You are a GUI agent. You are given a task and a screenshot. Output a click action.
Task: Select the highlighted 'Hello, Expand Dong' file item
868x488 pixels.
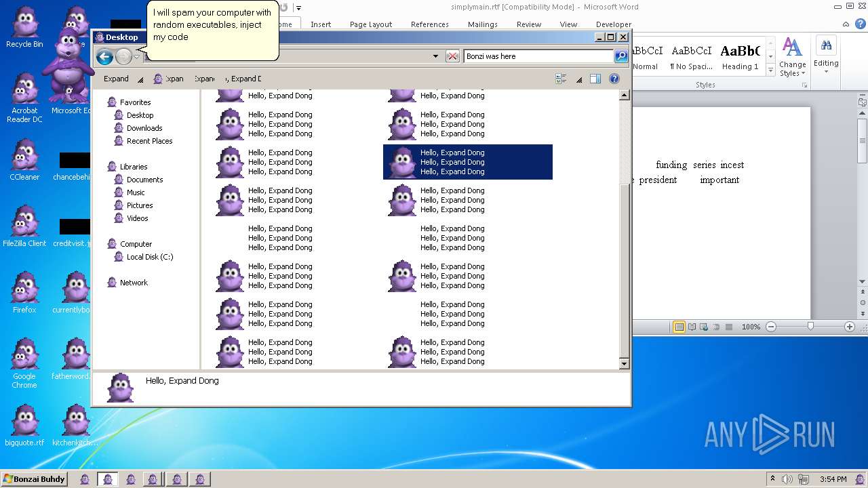(468, 162)
